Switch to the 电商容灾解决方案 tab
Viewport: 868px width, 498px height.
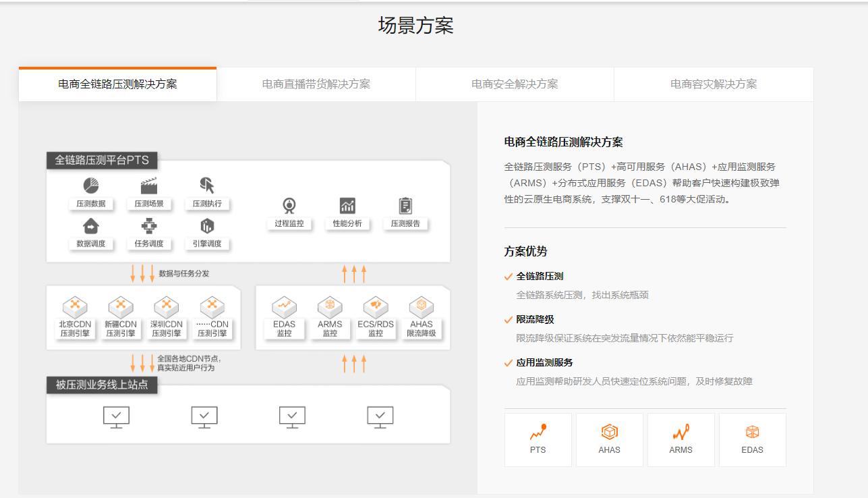[714, 84]
